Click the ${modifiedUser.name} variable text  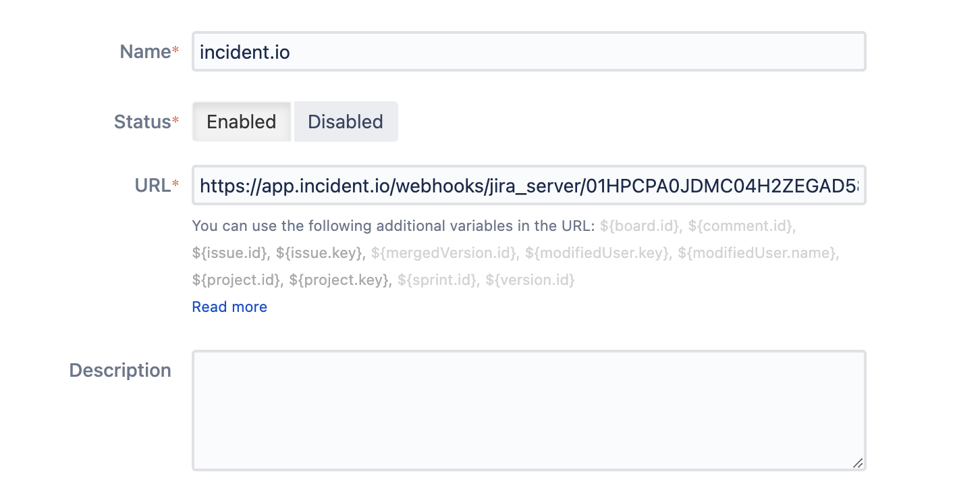click(x=758, y=253)
